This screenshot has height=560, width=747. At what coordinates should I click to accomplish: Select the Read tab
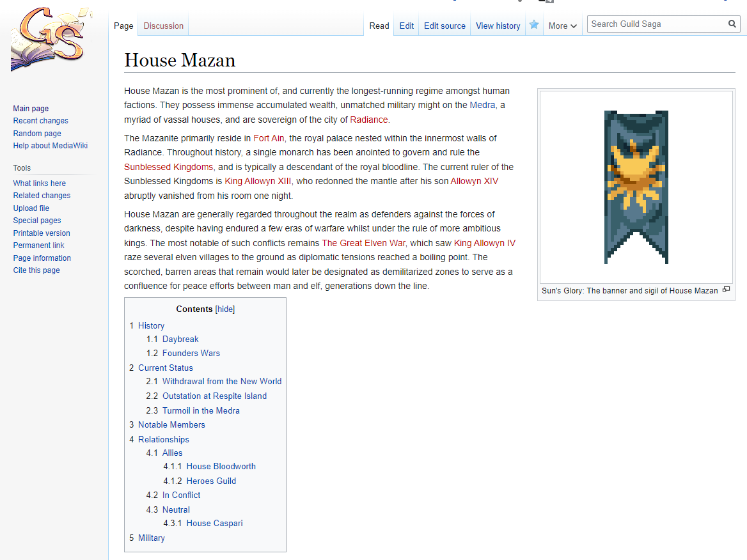coord(379,26)
